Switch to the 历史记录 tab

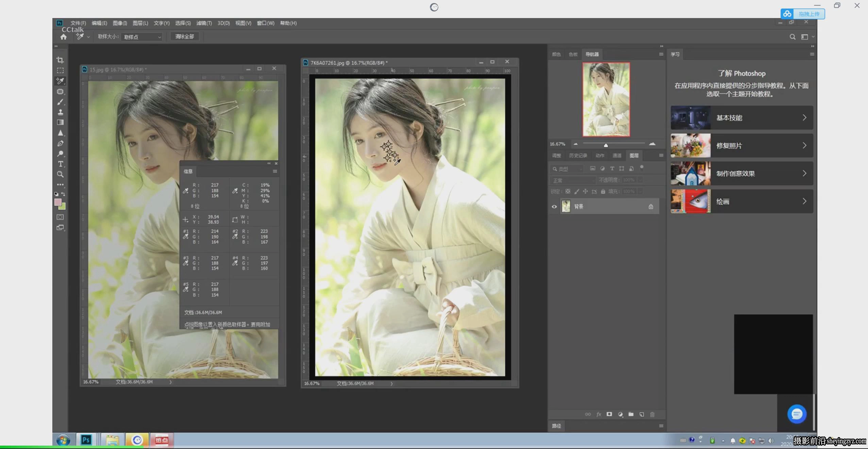pos(578,155)
